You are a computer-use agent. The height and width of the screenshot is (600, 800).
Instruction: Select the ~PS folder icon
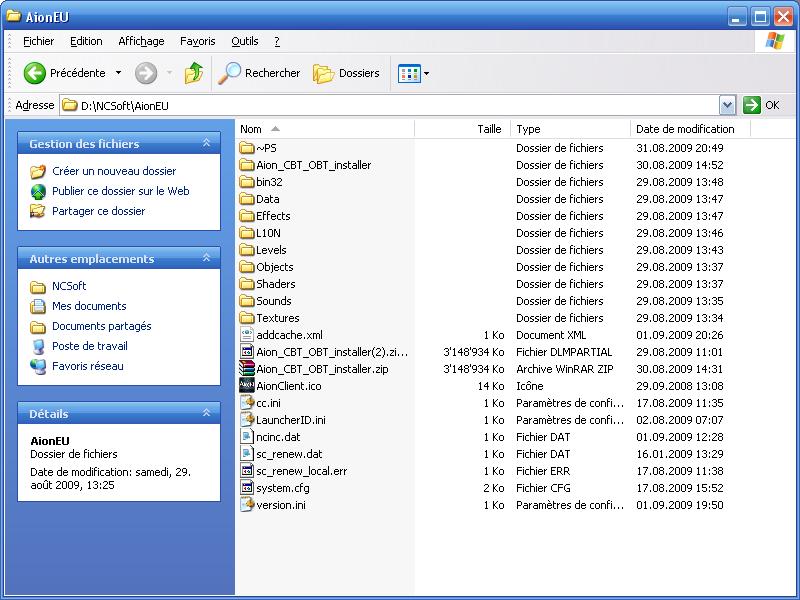coord(247,148)
